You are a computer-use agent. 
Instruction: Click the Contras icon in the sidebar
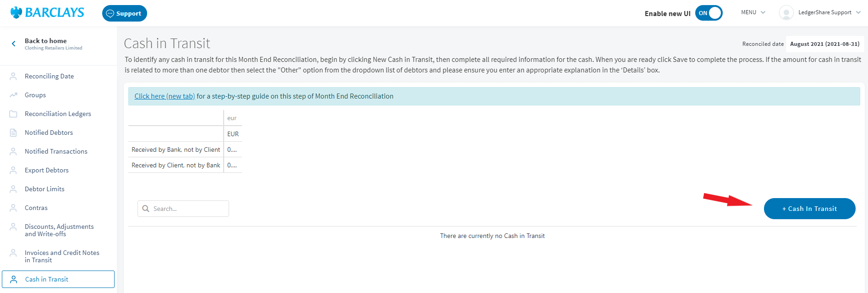[x=13, y=207]
